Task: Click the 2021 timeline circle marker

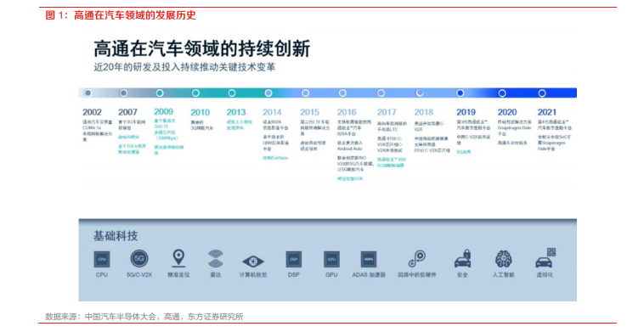Action: tap(542, 93)
